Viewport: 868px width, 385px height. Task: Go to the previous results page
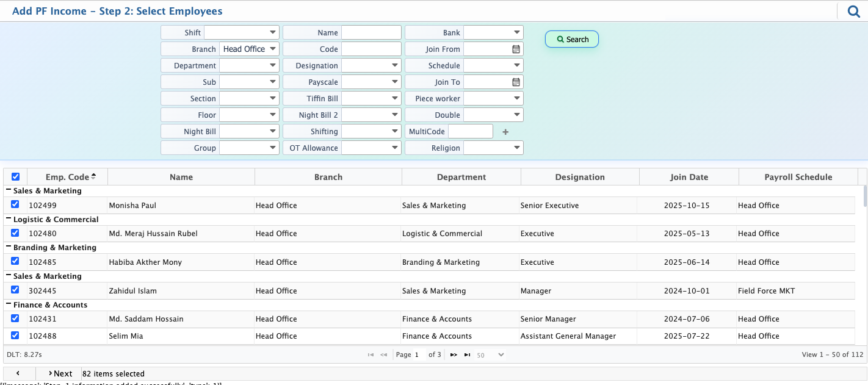pyautogui.click(x=384, y=354)
